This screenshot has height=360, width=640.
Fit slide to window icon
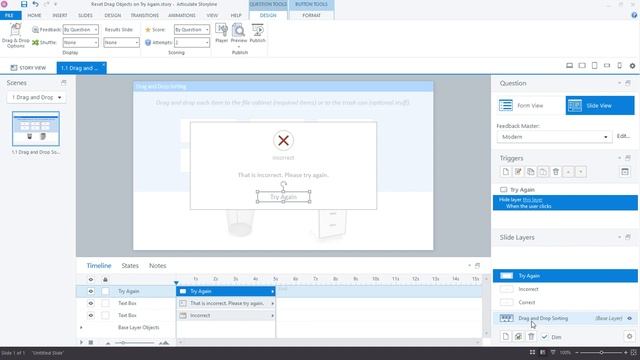tap(634, 352)
